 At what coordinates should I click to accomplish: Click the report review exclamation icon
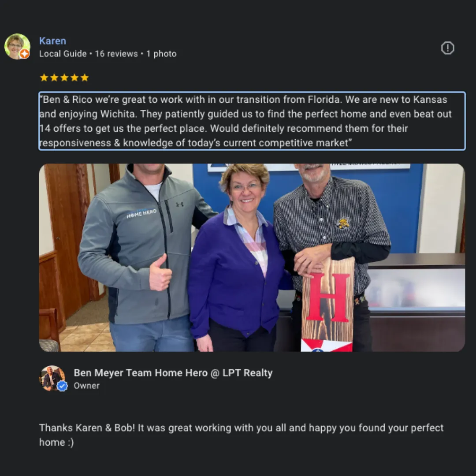(447, 48)
